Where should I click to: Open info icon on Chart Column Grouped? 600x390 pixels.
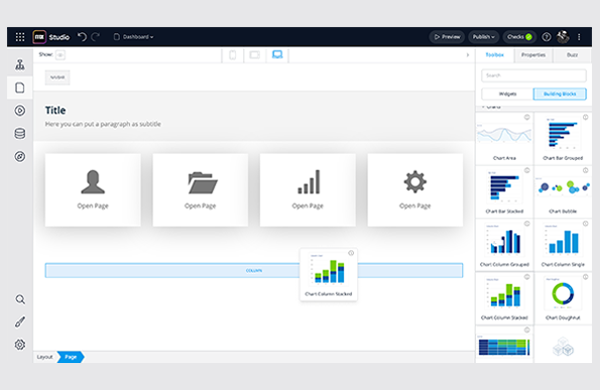(527, 224)
